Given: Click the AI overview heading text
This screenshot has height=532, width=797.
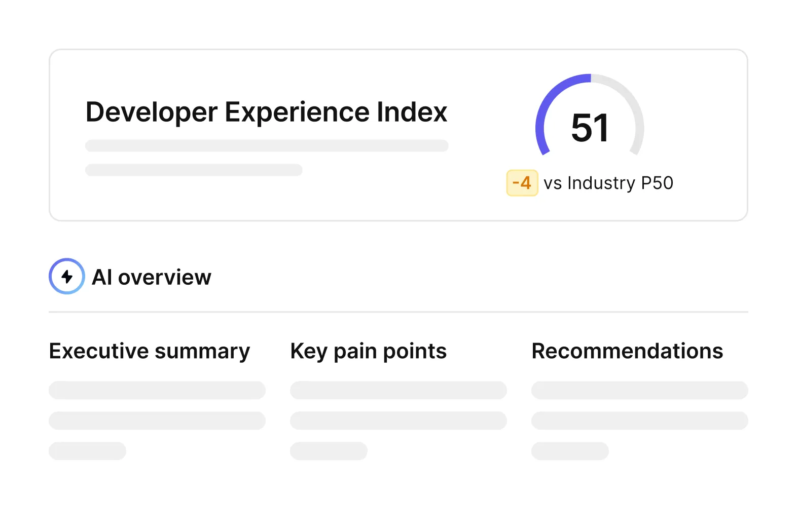Looking at the screenshot, I should pos(151,277).
